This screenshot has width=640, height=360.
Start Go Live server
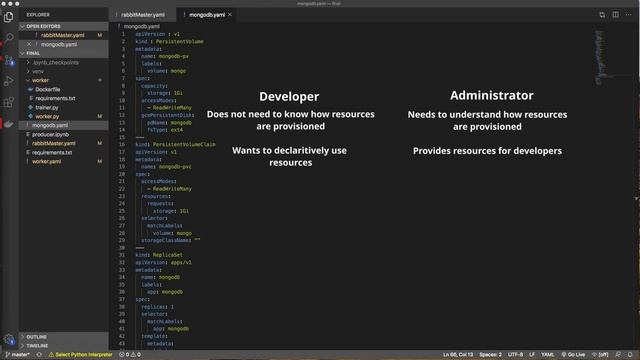pos(573,355)
